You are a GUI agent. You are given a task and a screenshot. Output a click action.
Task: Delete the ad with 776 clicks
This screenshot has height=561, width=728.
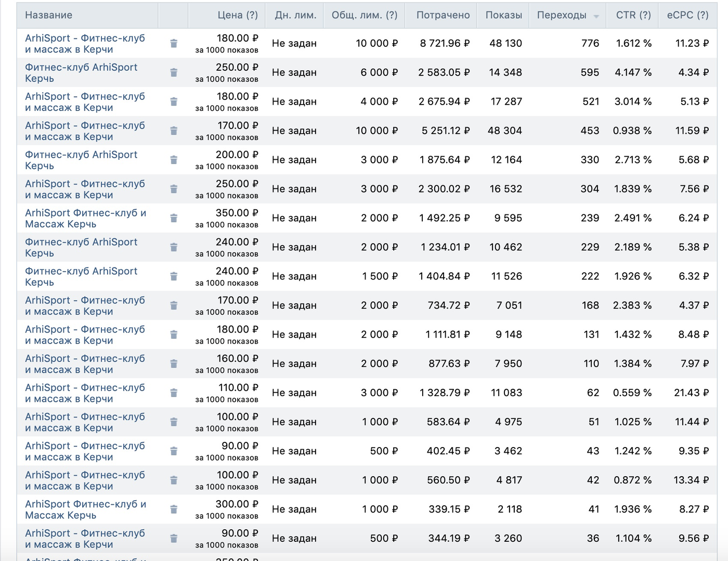click(x=174, y=44)
